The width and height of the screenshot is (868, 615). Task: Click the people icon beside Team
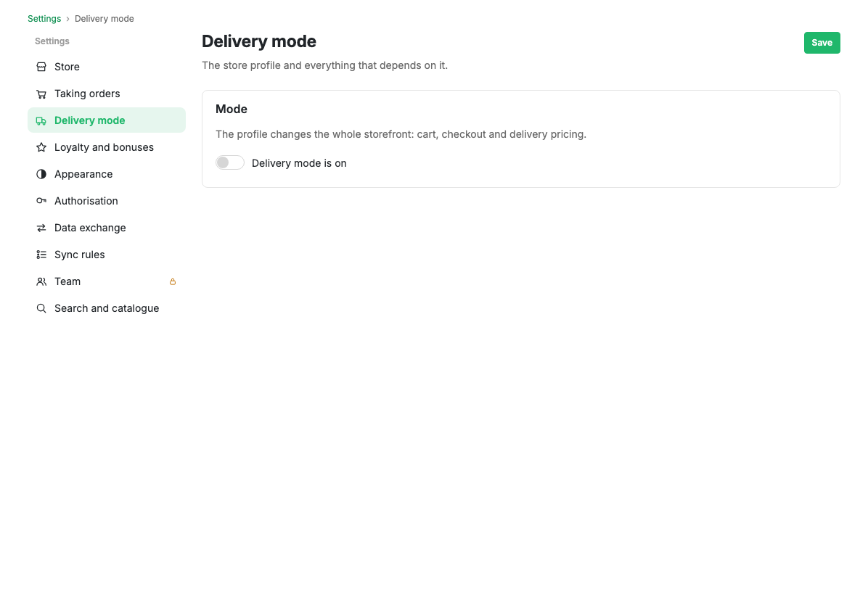coord(41,281)
